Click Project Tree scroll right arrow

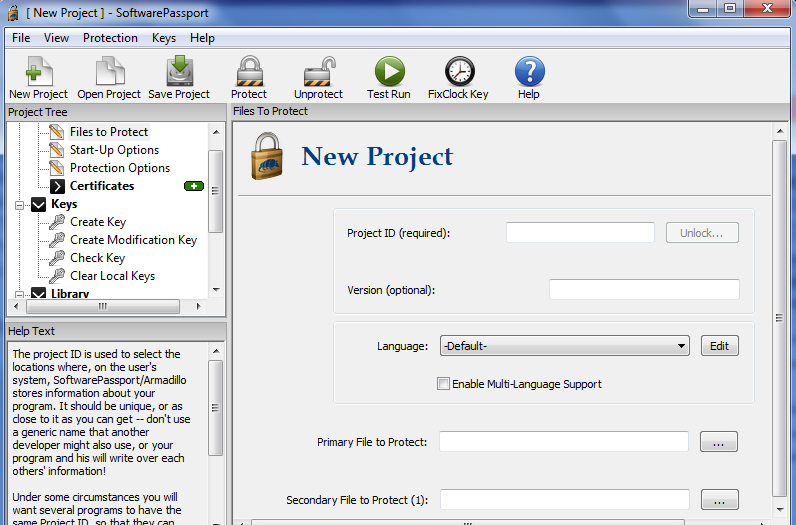point(198,306)
